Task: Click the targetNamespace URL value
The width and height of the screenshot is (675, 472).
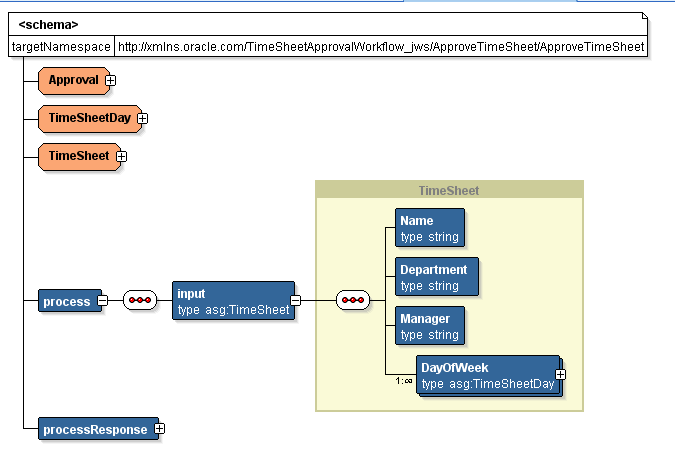Action: click(380, 46)
